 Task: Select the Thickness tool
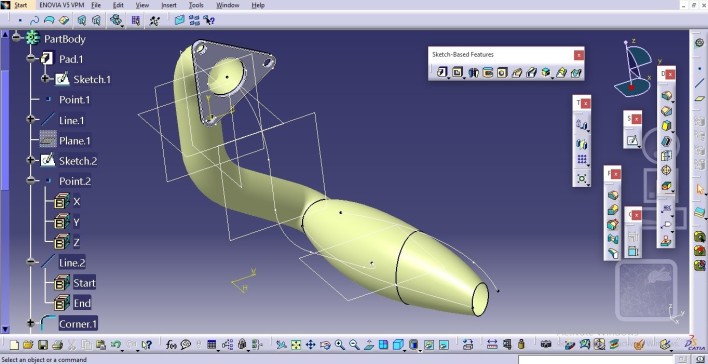click(x=666, y=156)
